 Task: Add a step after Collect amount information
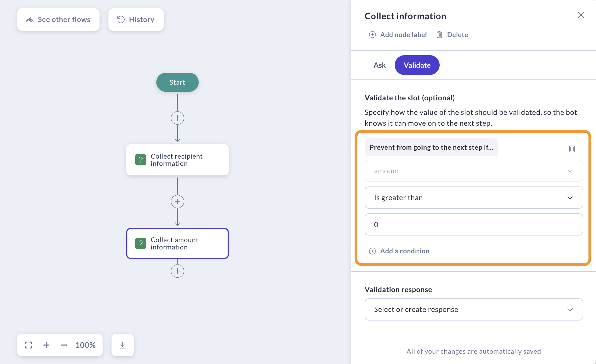point(177,271)
